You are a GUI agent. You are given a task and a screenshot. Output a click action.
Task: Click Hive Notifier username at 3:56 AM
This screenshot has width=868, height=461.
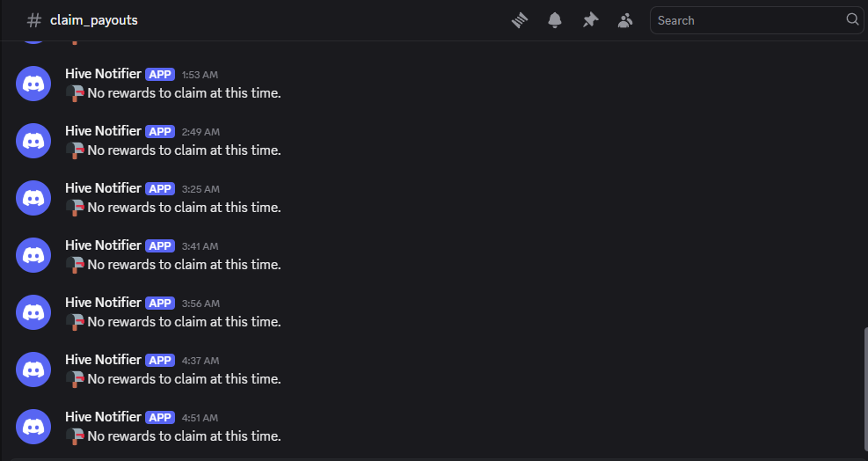click(103, 302)
